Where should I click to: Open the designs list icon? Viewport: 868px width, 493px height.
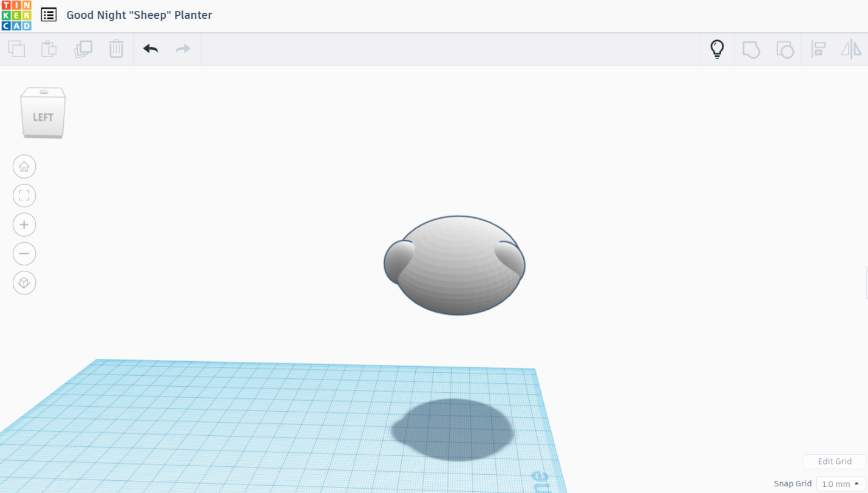pos(49,15)
